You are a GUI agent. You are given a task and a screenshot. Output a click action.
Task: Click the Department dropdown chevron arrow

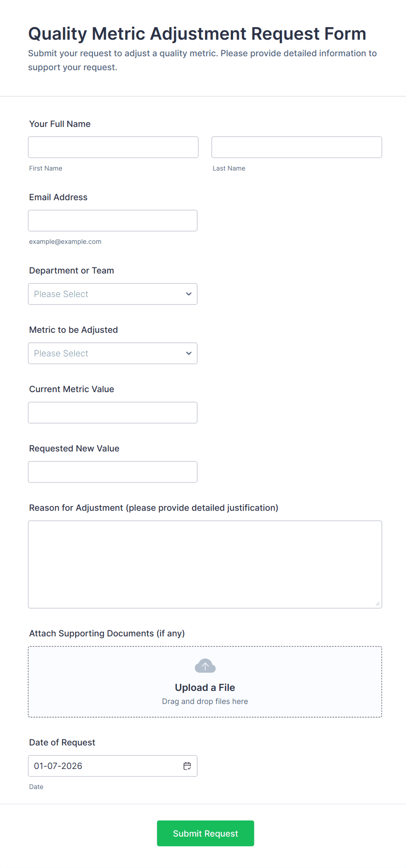point(189,294)
